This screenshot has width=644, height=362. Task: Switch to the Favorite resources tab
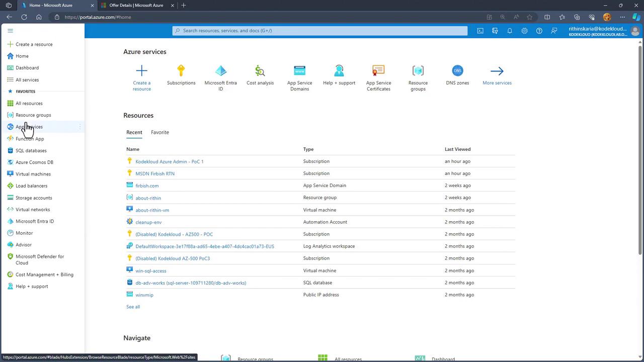pyautogui.click(x=160, y=132)
